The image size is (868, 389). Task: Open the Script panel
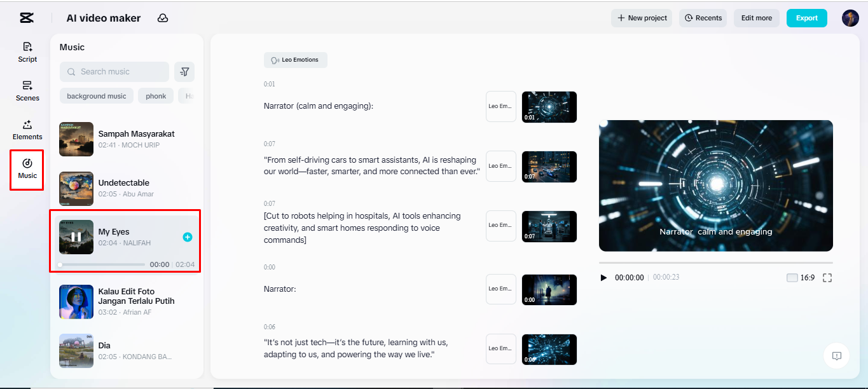click(27, 52)
